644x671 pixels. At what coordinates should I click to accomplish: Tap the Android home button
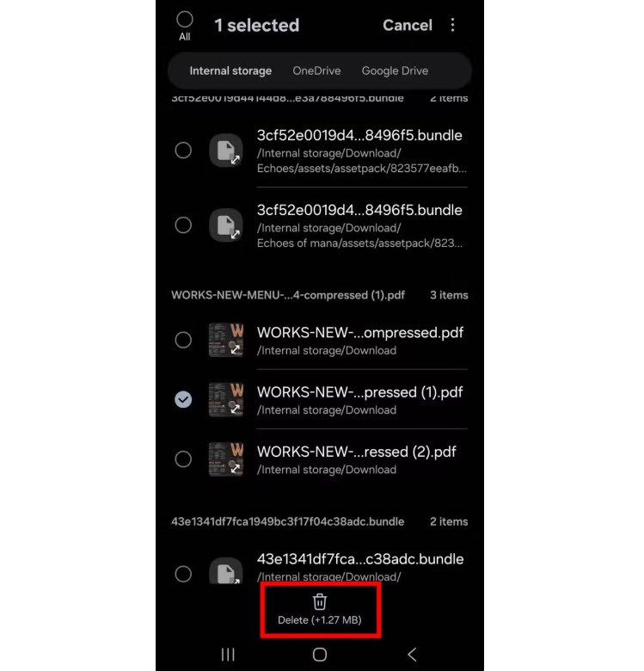[320, 654]
